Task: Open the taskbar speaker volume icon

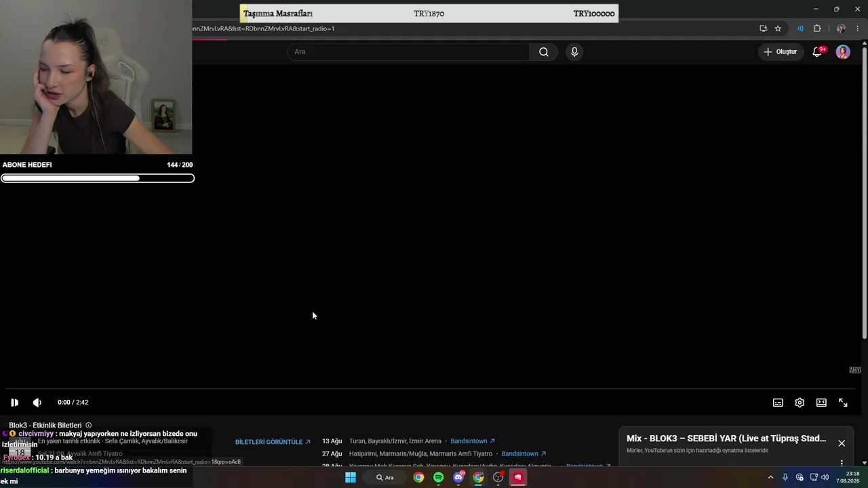Action: 825,477
